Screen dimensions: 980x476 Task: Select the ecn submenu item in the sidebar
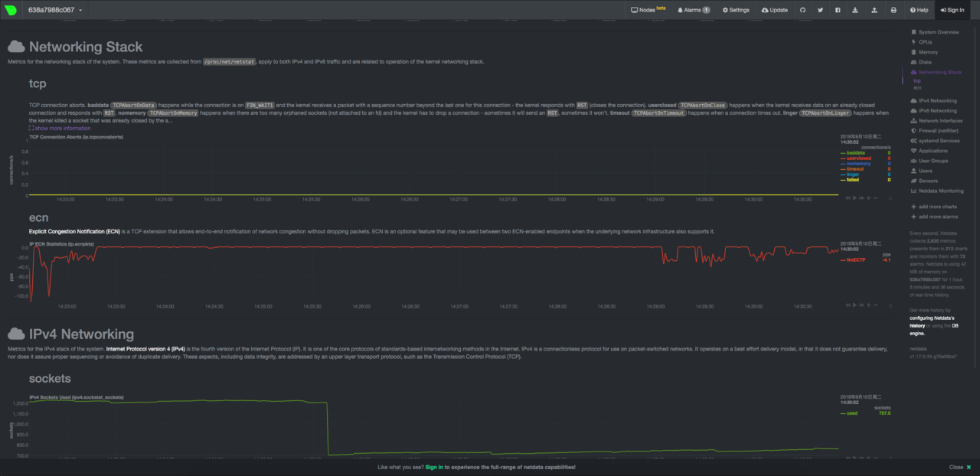(916, 87)
